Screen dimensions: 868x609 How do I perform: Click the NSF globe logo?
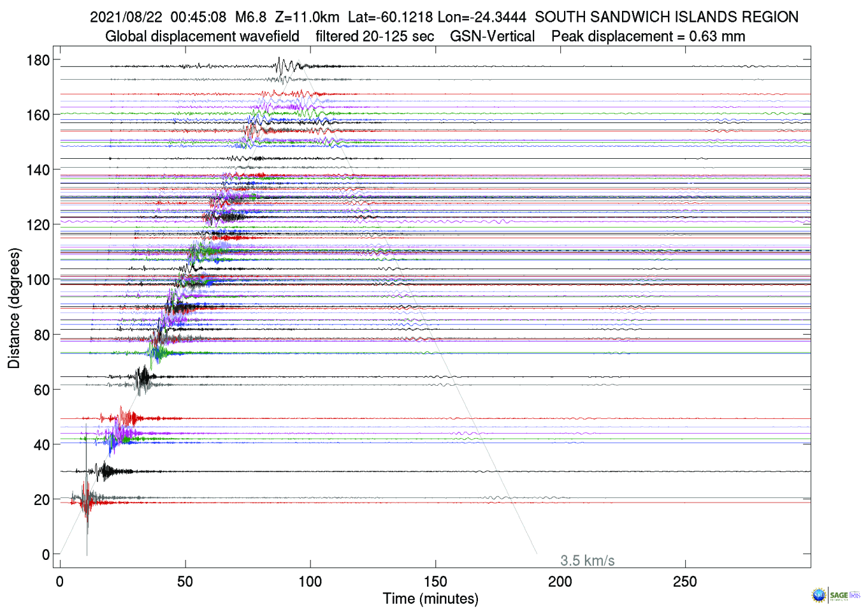click(x=818, y=596)
